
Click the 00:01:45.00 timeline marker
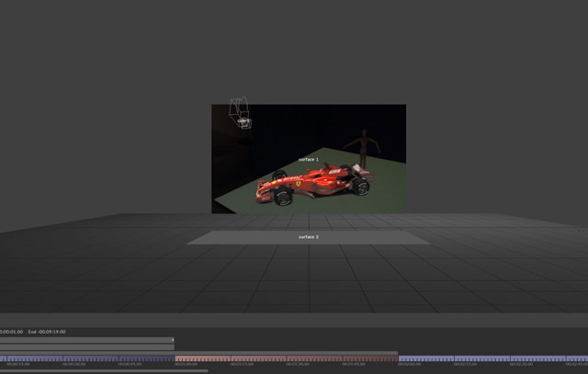click(x=354, y=364)
